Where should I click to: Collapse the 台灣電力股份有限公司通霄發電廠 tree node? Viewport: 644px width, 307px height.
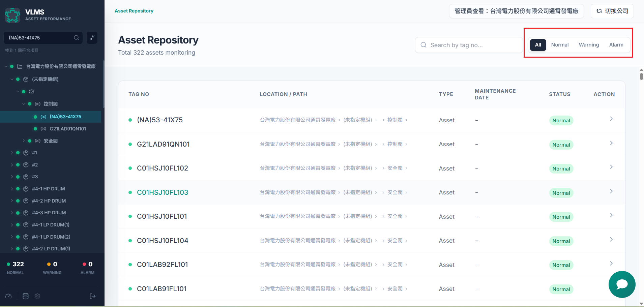point(6,66)
